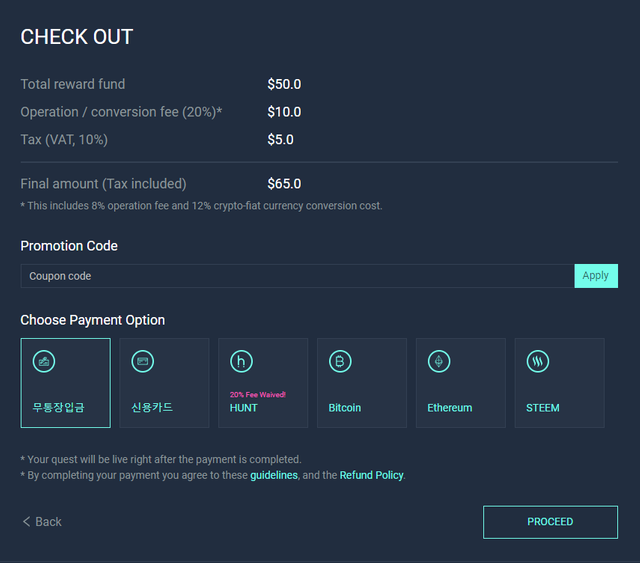Click the Ethereum logo icon
Viewport: 640px width, 563px height.
pos(439,361)
